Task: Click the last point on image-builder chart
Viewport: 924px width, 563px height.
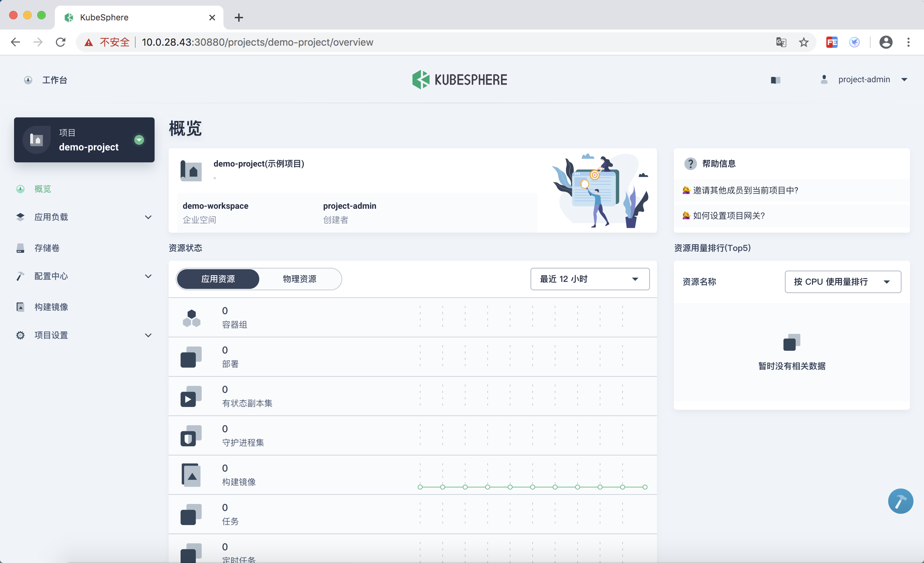Action: click(645, 487)
